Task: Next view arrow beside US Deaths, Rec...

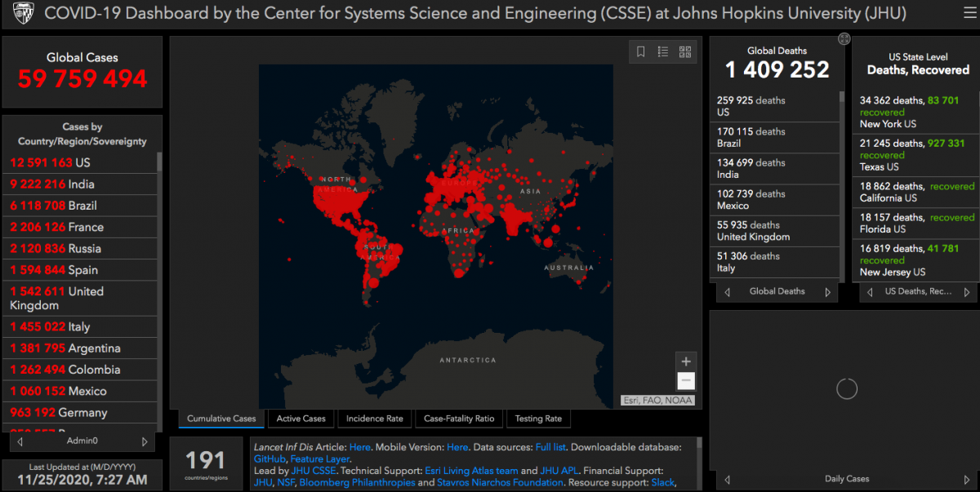Action: pos(967,291)
